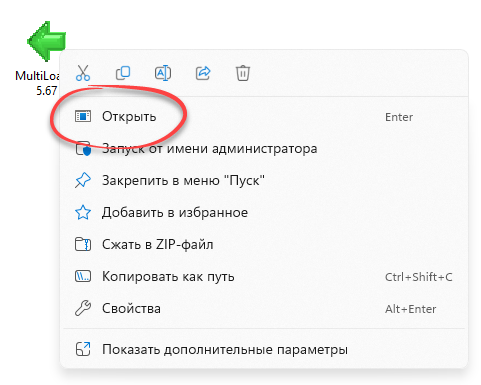The width and height of the screenshot is (481, 385).
Task: Click the Delete trash icon
Action: [243, 73]
